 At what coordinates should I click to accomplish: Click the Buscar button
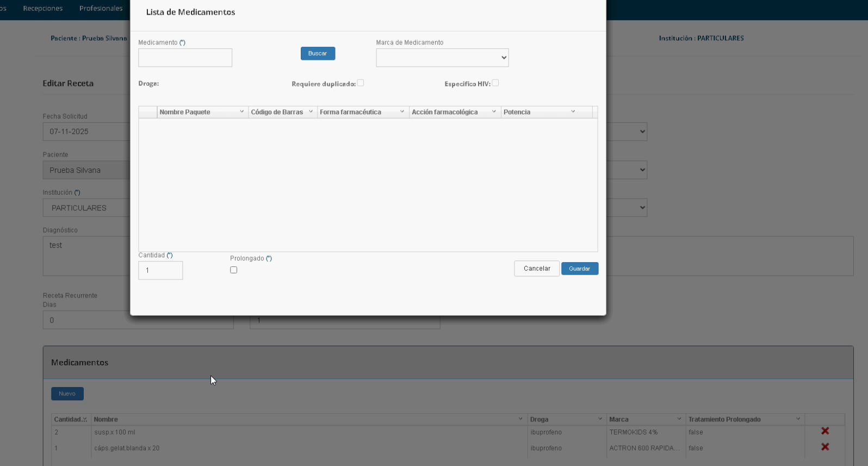pyautogui.click(x=318, y=53)
